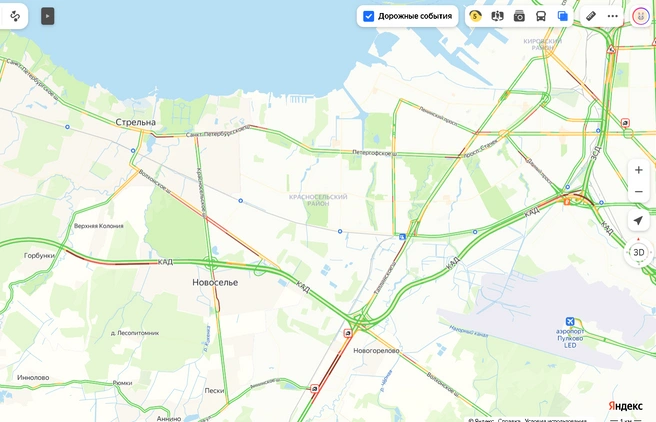Show the photo camera layer

coord(519,16)
